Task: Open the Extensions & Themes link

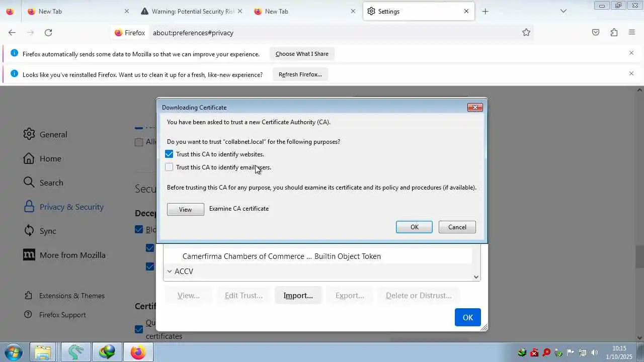Action: click(64, 296)
